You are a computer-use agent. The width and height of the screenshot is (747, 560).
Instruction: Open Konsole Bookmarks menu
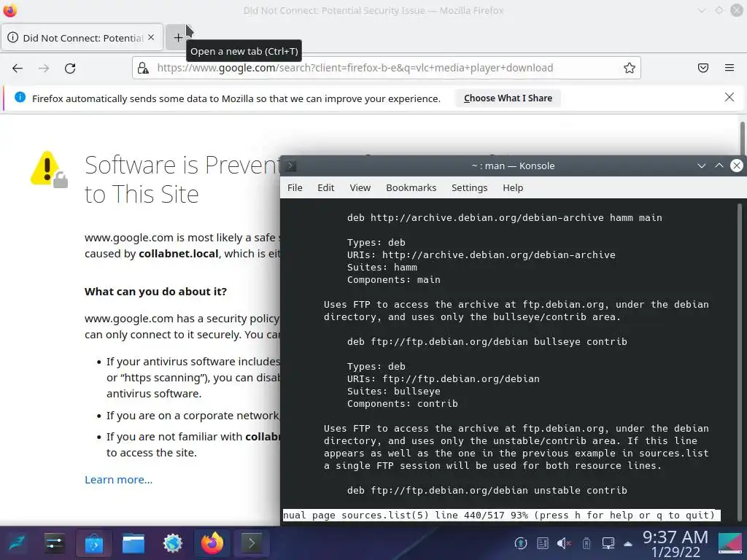[x=411, y=187]
